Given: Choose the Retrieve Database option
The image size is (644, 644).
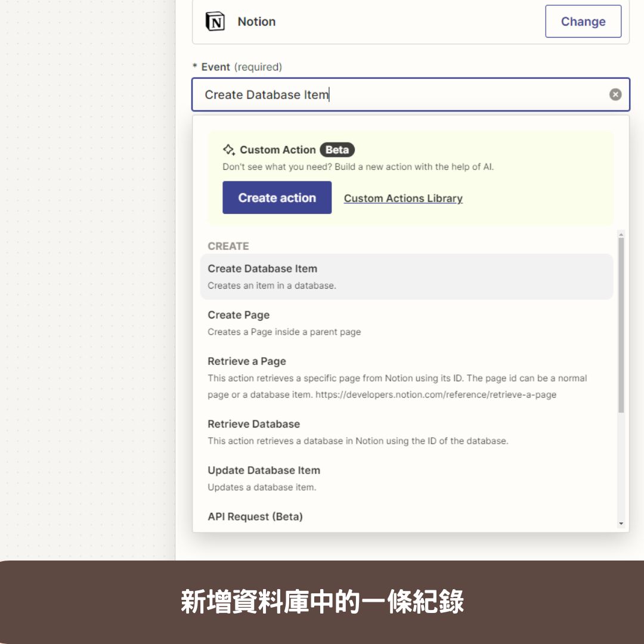Looking at the screenshot, I should [x=253, y=424].
